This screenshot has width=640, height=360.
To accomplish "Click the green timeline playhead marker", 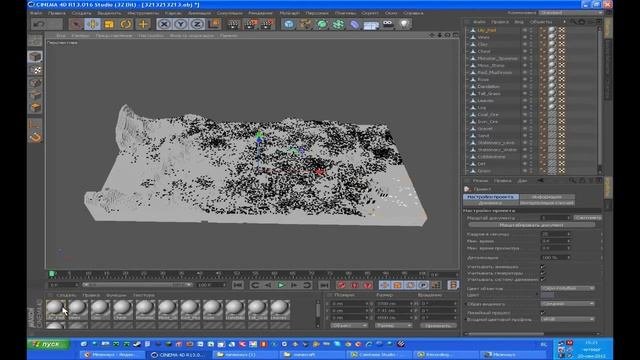I will tap(52, 273).
